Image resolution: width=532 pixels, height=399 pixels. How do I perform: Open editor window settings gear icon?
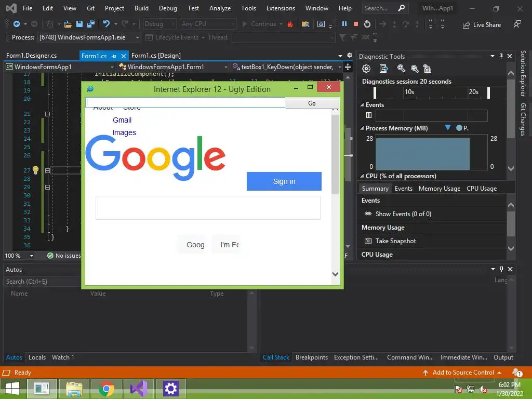tap(350, 55)
